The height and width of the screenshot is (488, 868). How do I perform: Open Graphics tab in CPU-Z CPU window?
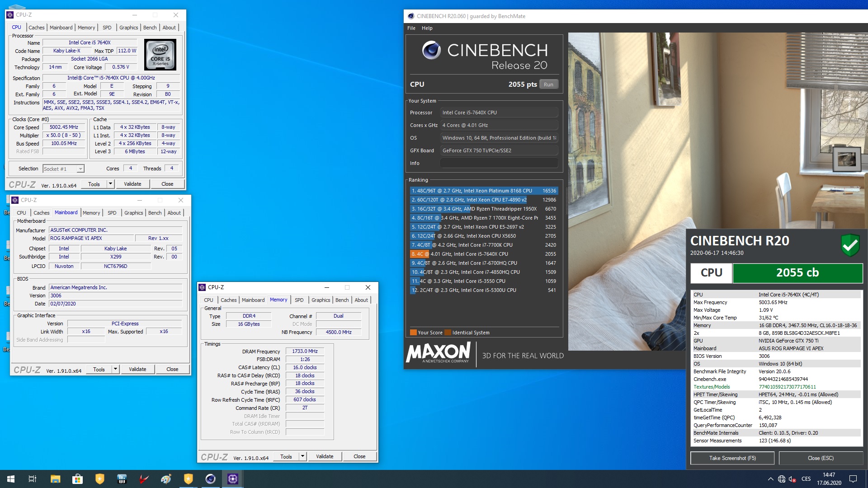[x=129, y=28]
